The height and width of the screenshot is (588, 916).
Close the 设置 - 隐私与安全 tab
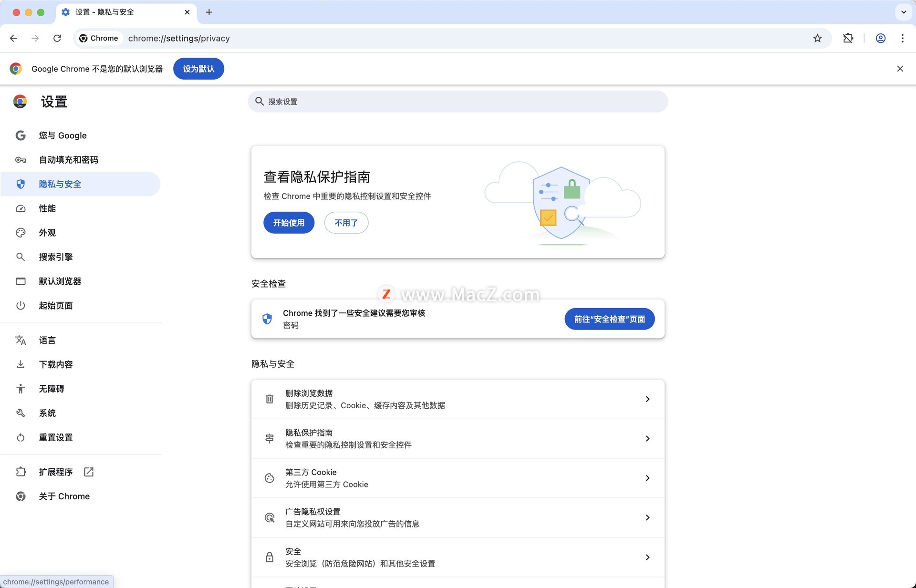click(187, 12)
